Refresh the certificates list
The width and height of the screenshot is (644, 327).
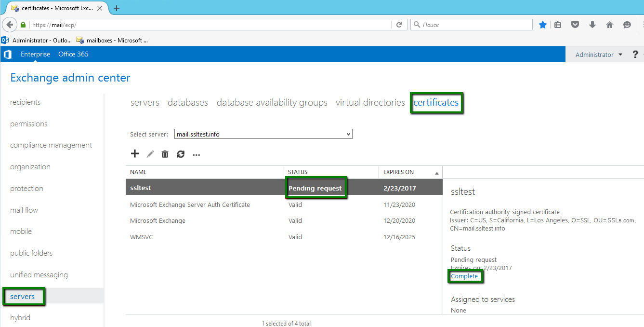[181, 154]
